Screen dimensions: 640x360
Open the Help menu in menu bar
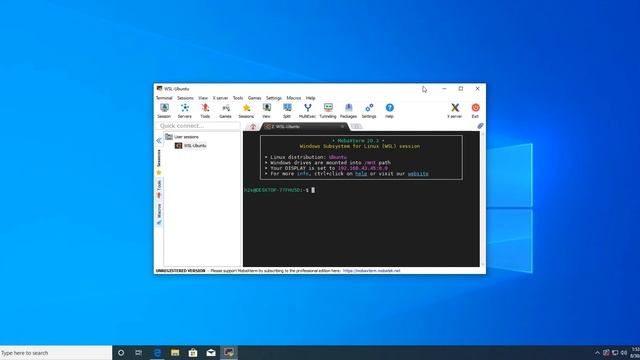click(x=311, y=98)
